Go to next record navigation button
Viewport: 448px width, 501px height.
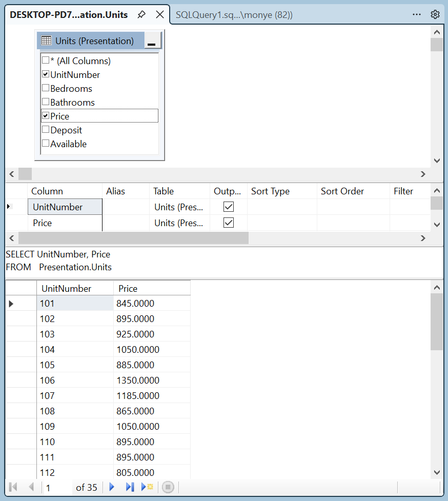tap(111, 487)
